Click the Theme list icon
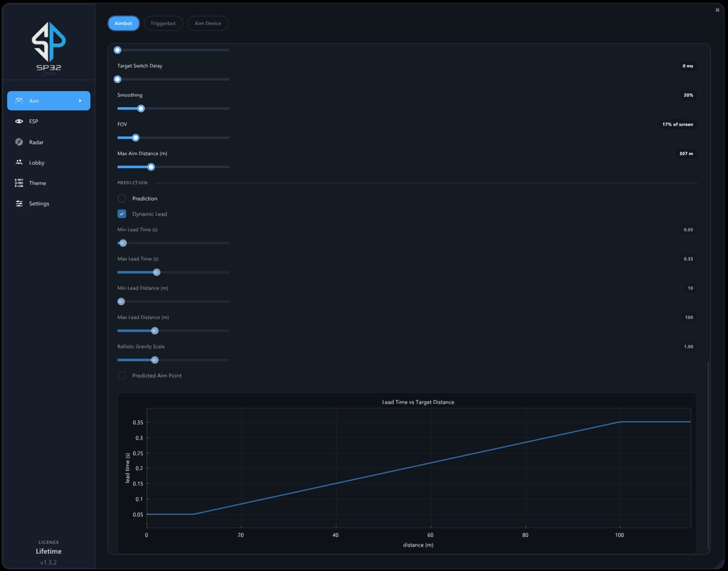The image size is (728, 571). pos(19,183)
